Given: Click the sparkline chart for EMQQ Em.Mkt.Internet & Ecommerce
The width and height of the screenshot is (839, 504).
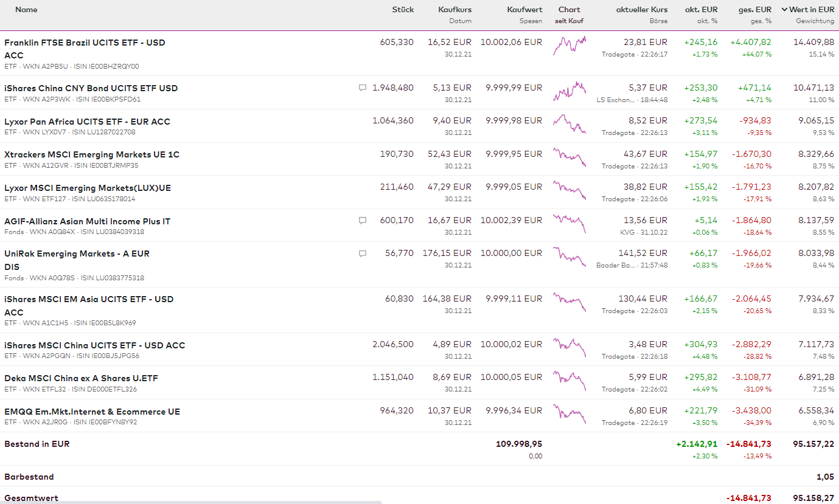Looking at the screenshot, I should 569,415.
